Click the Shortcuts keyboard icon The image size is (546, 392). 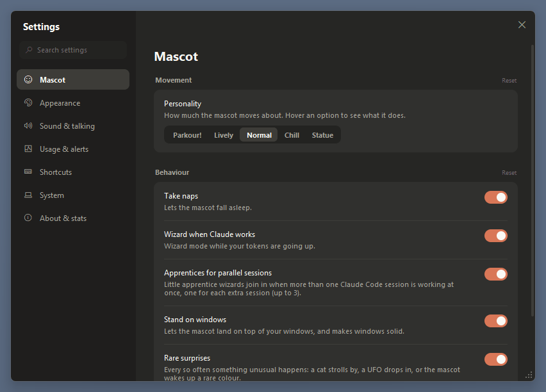tap(28, 172)
